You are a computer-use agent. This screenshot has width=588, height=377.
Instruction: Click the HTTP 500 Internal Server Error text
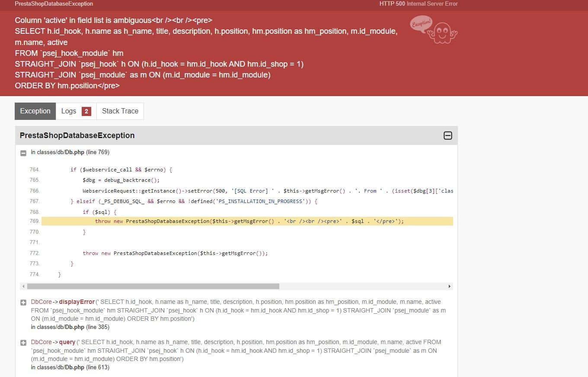coord(419,4)
